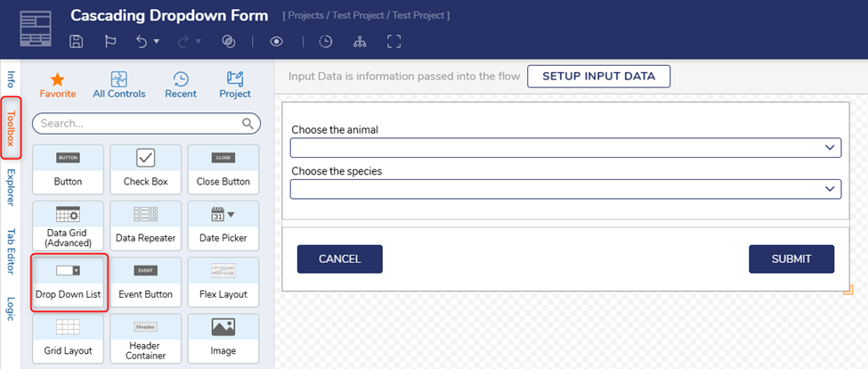Select the Drop Down List control
Screen dimensions: 868x369
coord(69,282)
